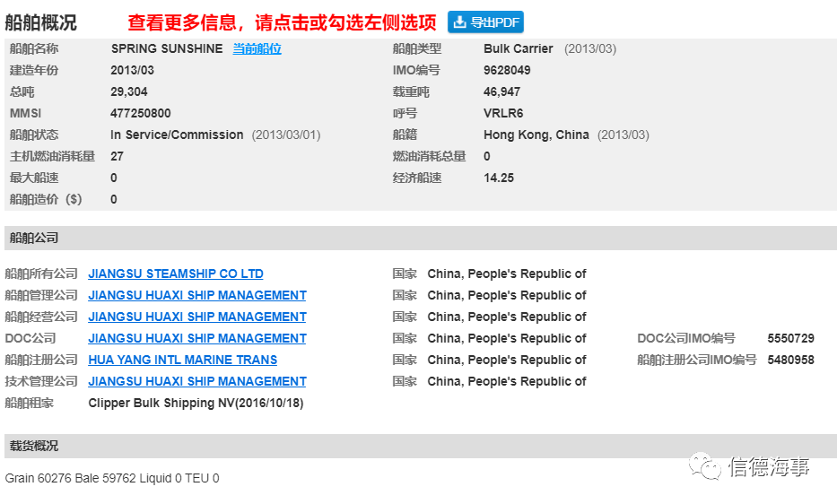Open JIANGSU STEAMSHIP CO LTD owner link
The height and width of the screenshot is (504, 837).
click(176, 274)
